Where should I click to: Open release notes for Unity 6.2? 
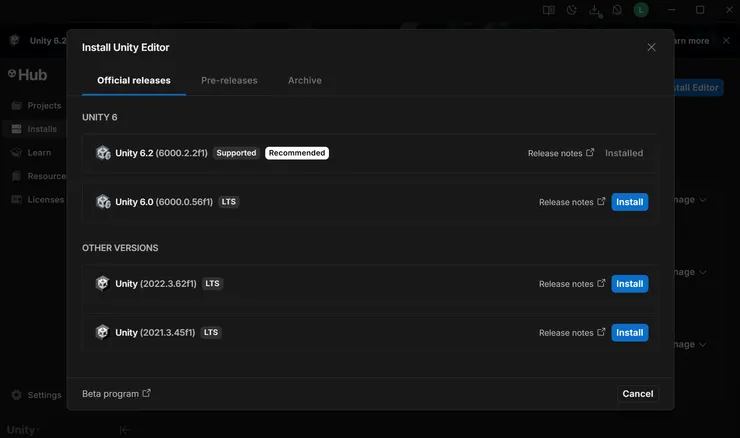tap(561, 153)
